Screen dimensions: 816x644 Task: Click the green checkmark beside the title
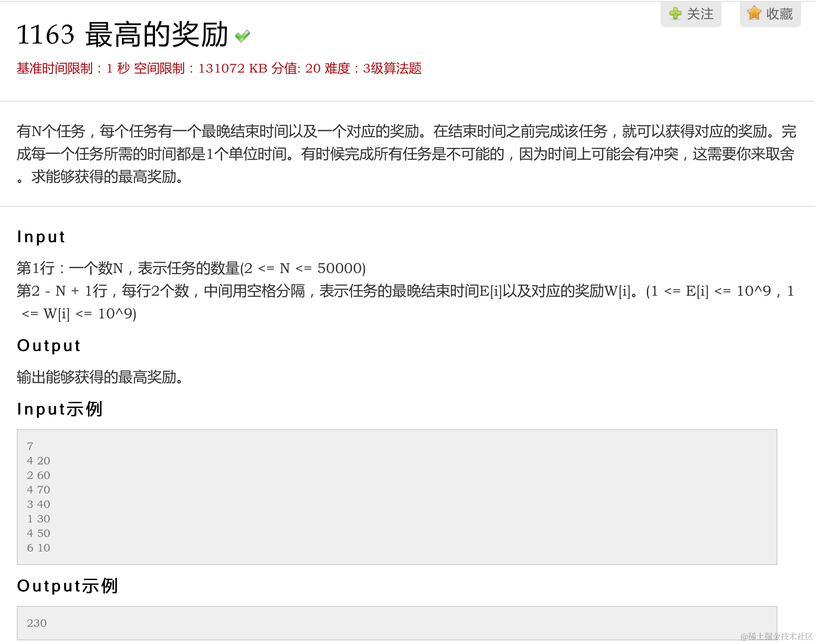(243, 36)
